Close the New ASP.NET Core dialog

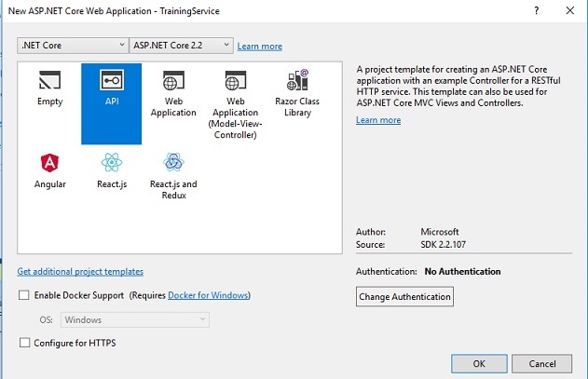(x=570, y=10)
